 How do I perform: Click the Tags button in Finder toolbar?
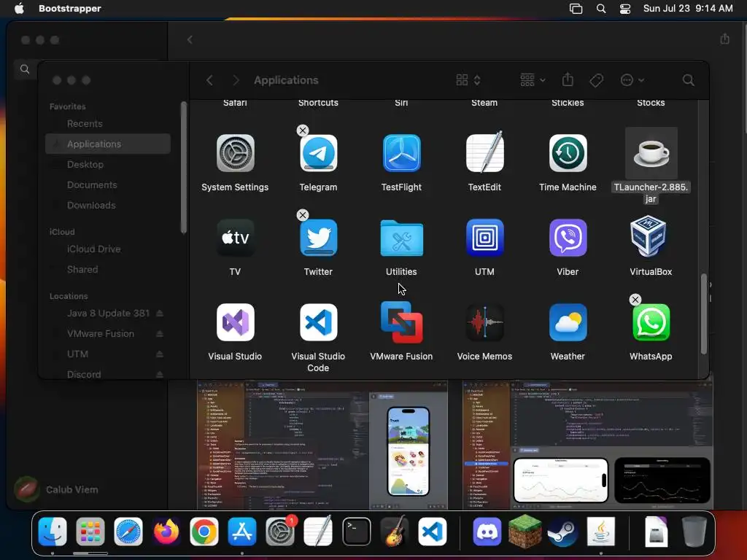pos(596,80)
